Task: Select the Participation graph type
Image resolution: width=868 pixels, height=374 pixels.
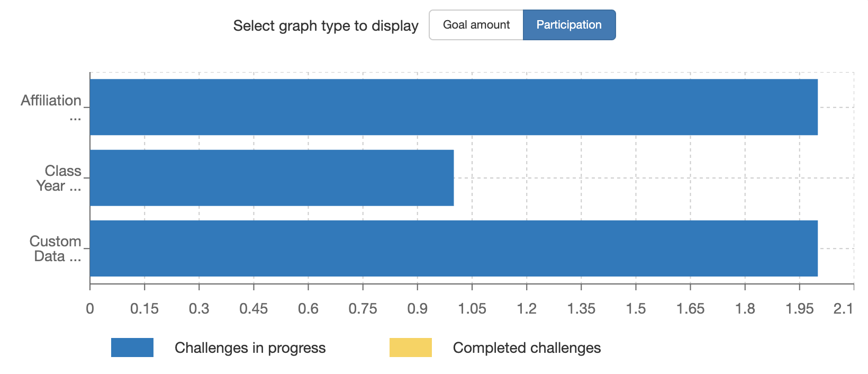Action: coord(569,25)
